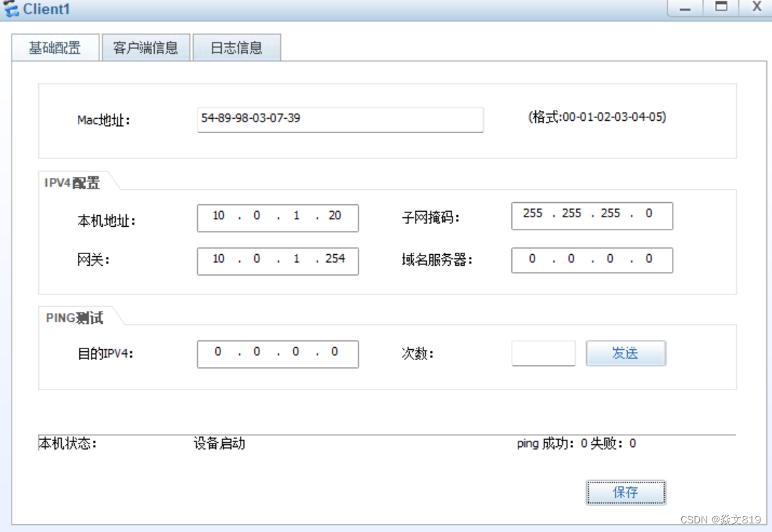Click the 网关 IP field
772x532 pixels.
pyautogui.click(x=278, y=261)
